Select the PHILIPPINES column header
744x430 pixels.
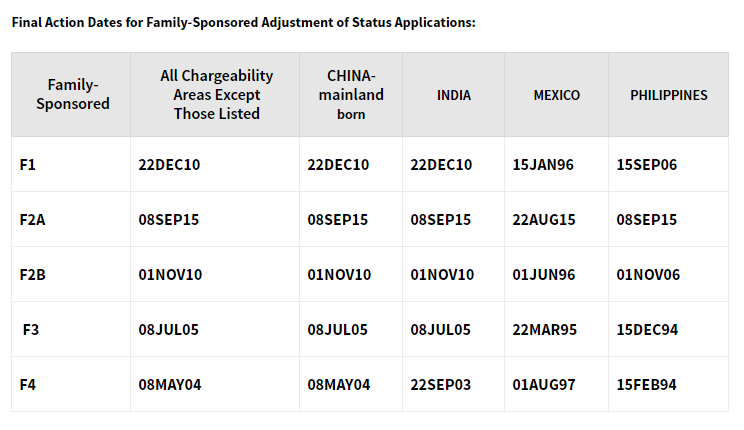click(669, 95)
